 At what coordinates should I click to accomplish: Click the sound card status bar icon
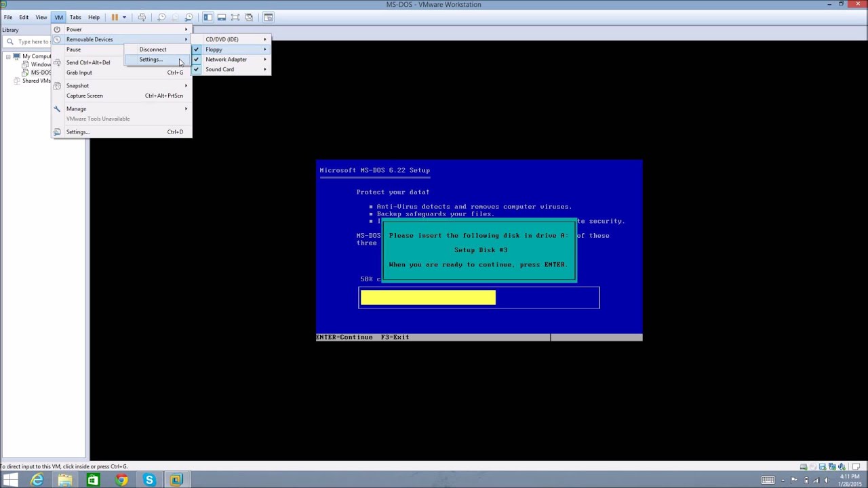(842, 466)
